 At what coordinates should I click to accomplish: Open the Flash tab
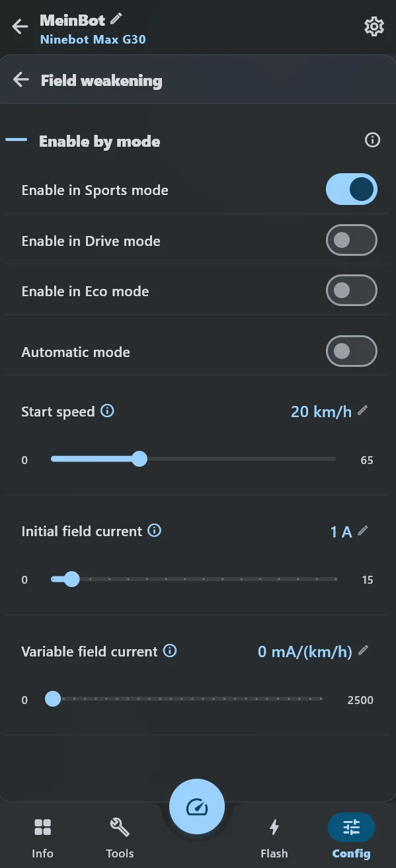(x=274, y=836)
